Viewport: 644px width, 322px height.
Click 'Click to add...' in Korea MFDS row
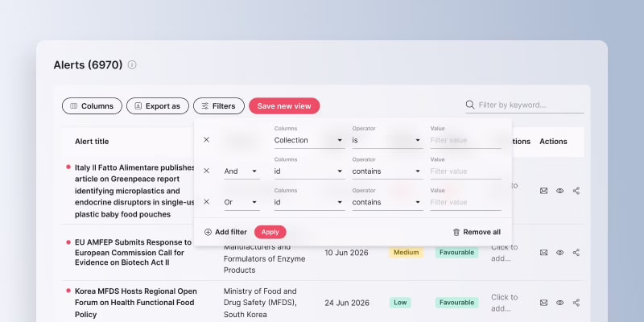(505, 303)
